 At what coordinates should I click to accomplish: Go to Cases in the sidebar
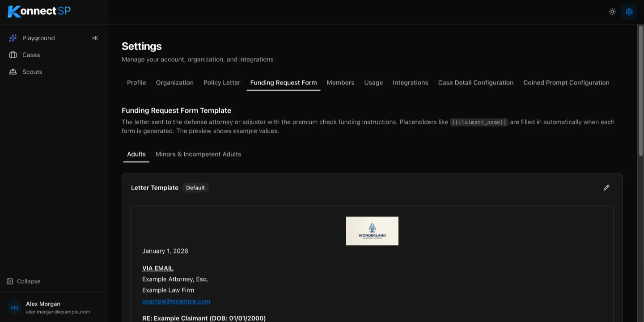click(x=54, y=55)
